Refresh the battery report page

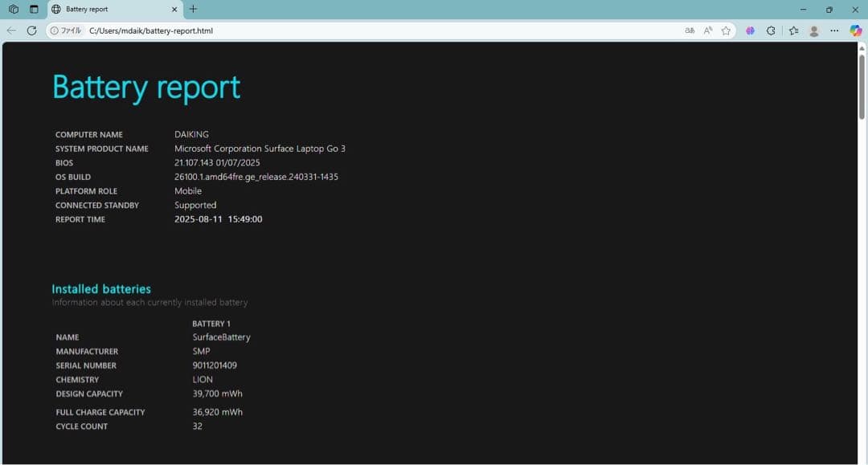32,31
